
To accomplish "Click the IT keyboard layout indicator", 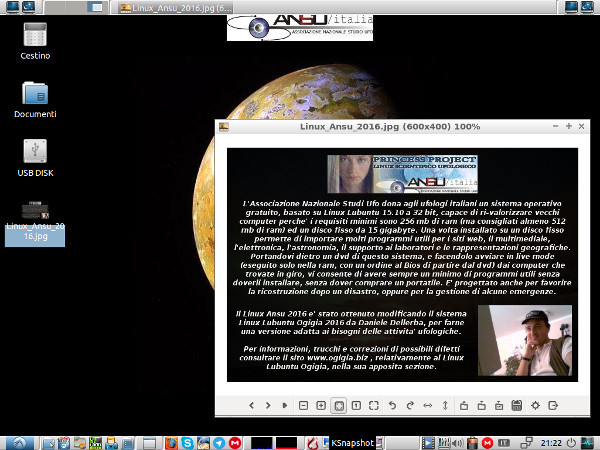I will click(x=504, y=443).
